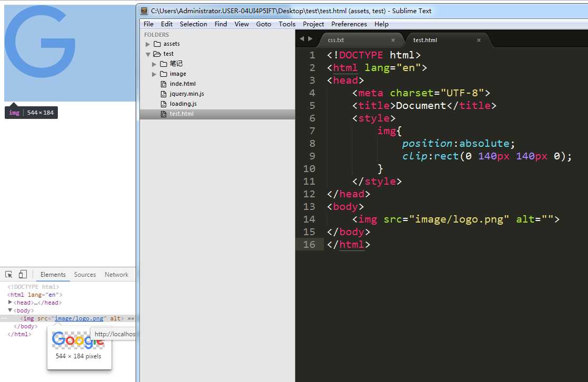Open the image/logo.png link in DevTools

point(79,318)
